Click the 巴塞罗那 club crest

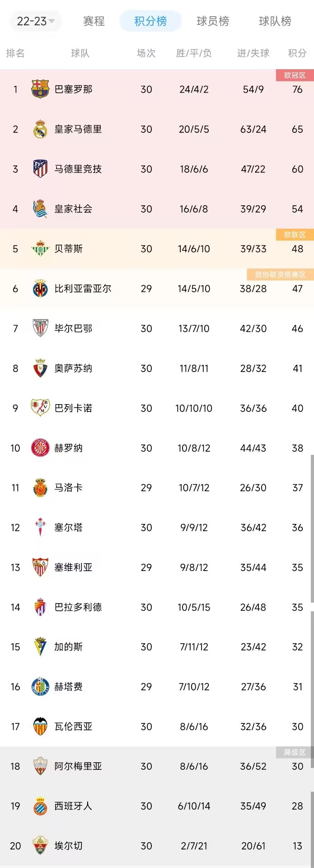coord(40,89)
